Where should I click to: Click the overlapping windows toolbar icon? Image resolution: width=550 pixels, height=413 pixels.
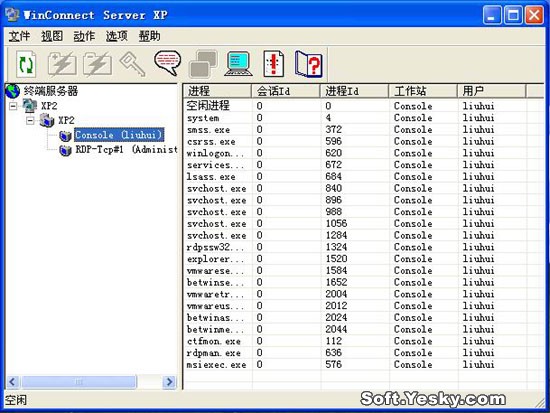pos(203,64)
